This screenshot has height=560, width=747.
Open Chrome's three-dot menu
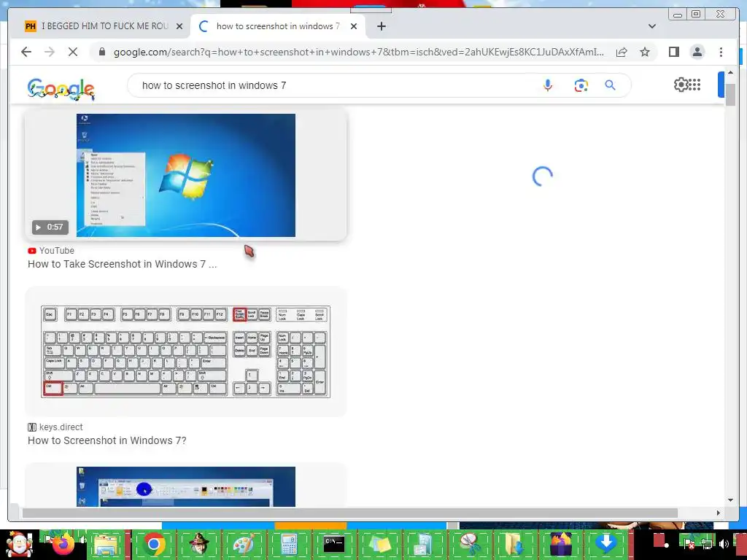coord(721,52)
